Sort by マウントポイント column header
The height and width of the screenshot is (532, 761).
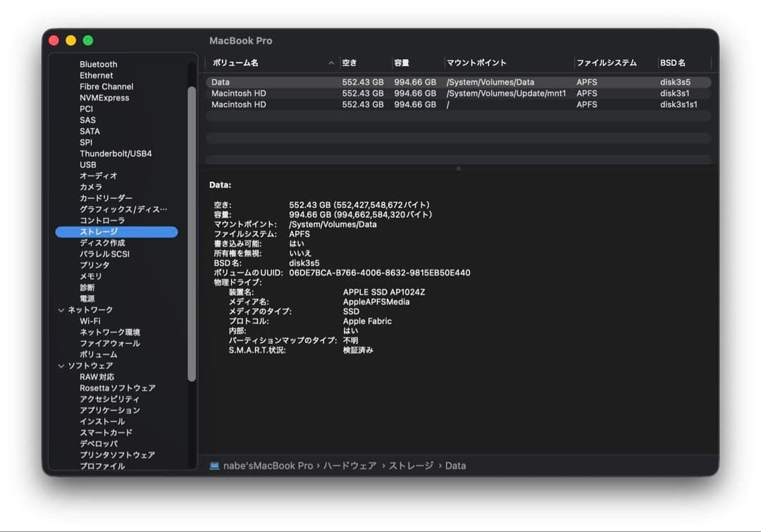pyautogui.click(x=509, y=63)
